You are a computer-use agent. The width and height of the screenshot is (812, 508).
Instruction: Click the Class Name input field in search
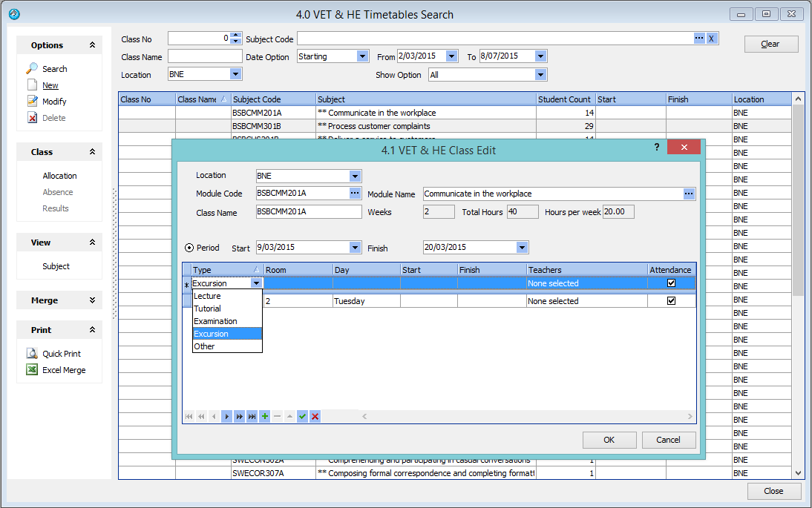205,56
